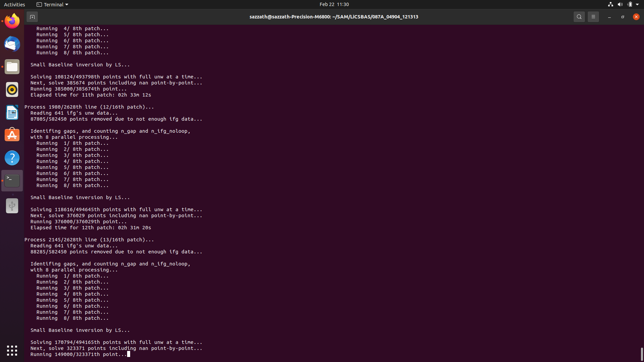The width and height of the screenshot is (644, 362).
Task: Click the volume icon in top bar
Action: [x=620, y=4]
